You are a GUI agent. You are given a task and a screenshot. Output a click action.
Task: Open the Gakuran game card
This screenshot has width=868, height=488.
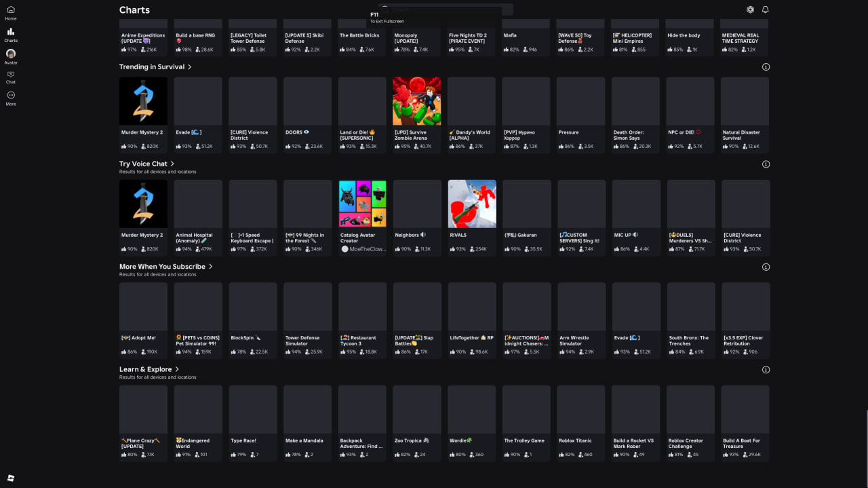[x=526, y=218]
